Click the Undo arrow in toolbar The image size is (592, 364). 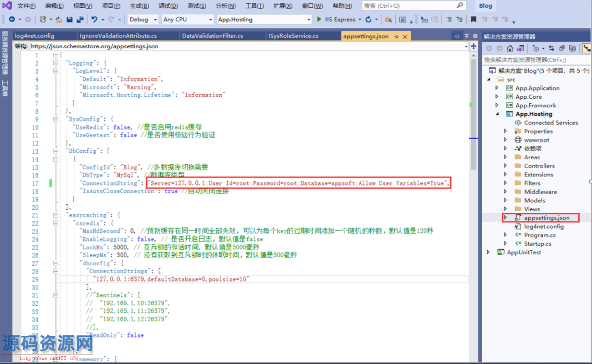(94, 20)
